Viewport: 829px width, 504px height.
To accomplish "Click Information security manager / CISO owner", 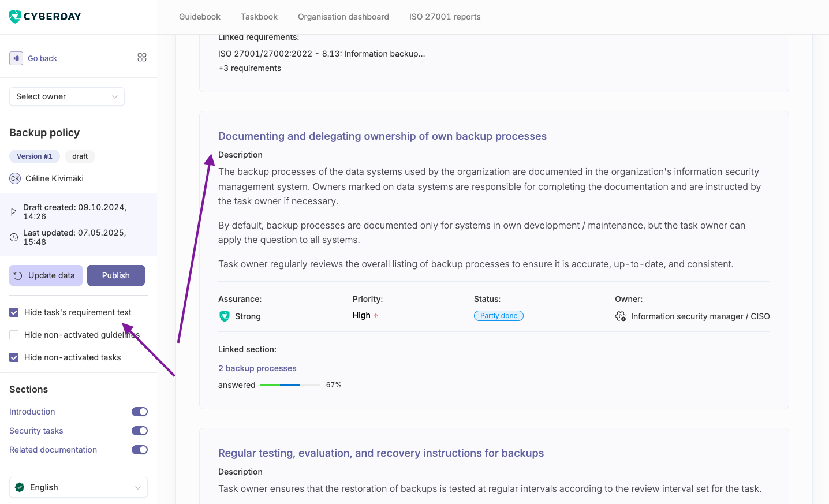I will [700, 316].
